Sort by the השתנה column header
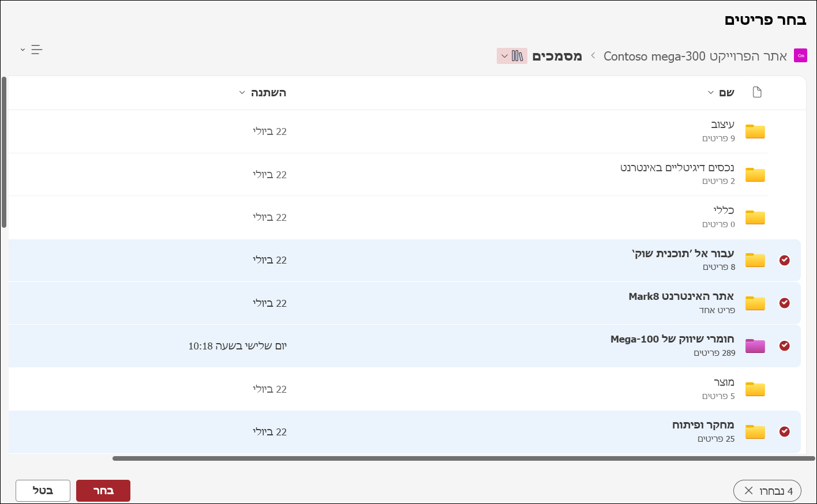Screen dimensions: 817x504 [x=263, y=93]
